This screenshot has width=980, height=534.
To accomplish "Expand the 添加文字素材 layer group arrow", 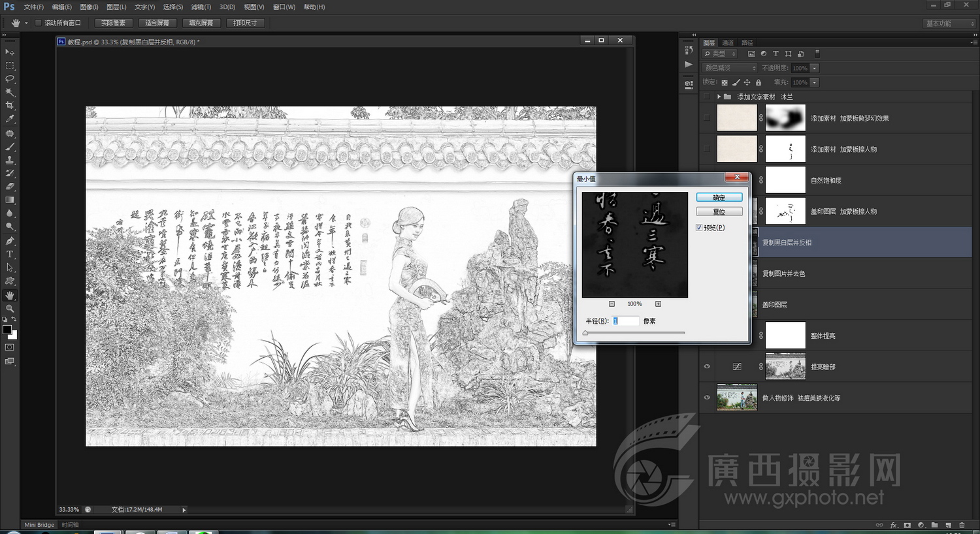I will (719, 97).
